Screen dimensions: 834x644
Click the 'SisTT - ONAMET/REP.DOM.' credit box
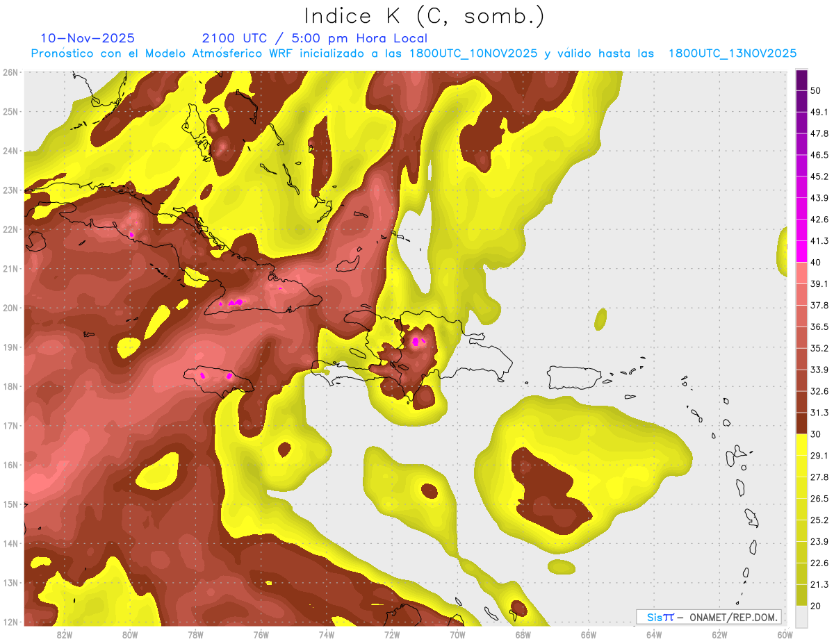[709, 617]
